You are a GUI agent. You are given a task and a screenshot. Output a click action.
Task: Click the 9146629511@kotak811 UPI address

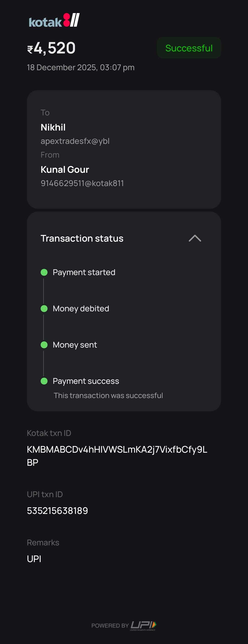click(82, 183)
